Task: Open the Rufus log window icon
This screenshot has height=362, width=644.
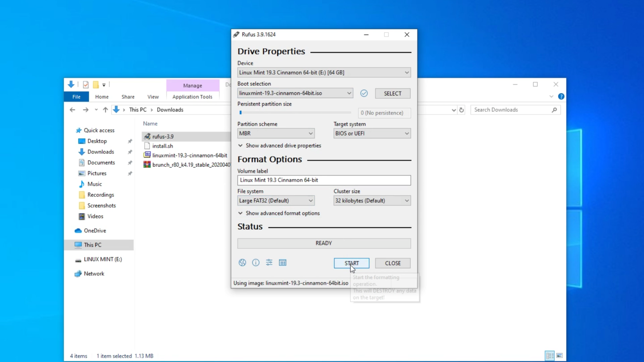Action: point(283,263)
